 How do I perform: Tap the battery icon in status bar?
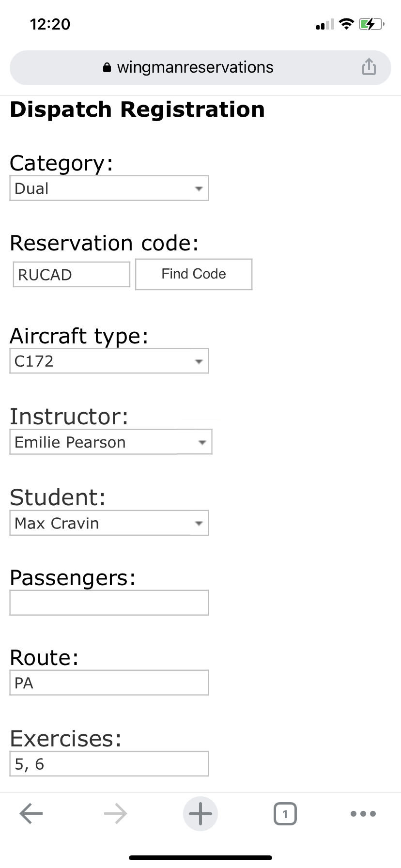371,24
